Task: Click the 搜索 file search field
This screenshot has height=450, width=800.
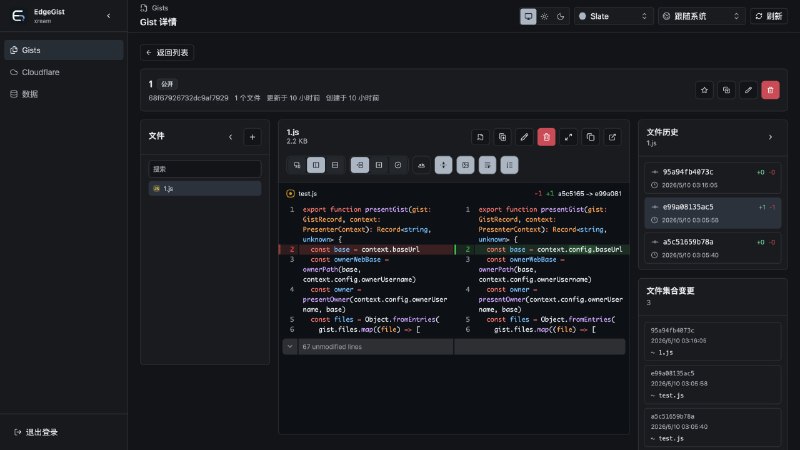Action: [x=205, y=169]
